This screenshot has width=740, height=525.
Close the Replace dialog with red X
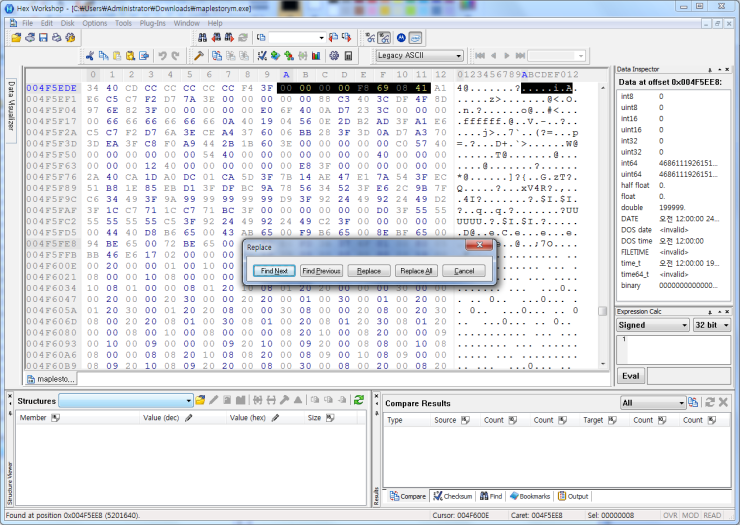479,245
